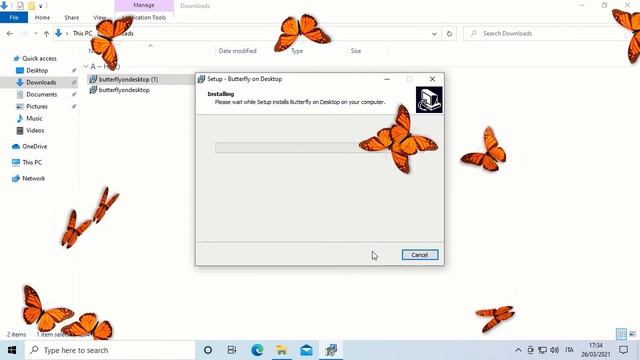
Task: Open quick access toolbar customize dropdown
Action: [x=41, y=6]
